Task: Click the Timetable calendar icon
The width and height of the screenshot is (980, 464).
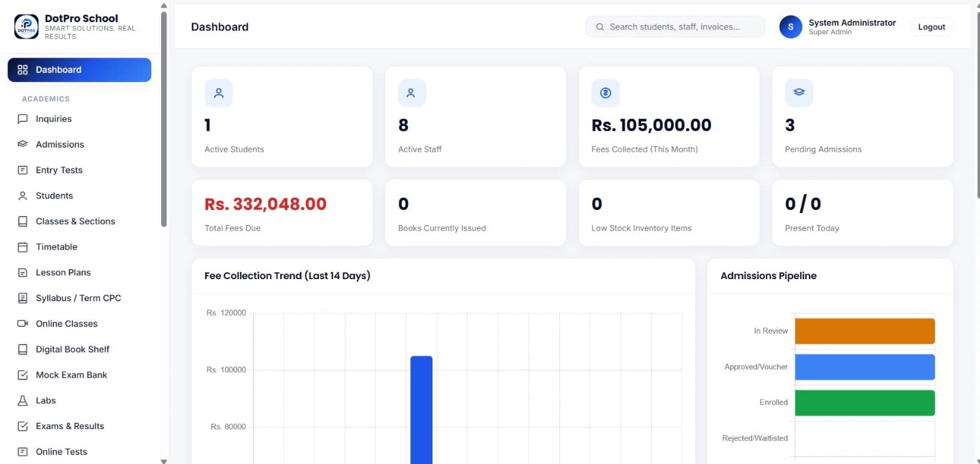Action: tap(23, 247)
